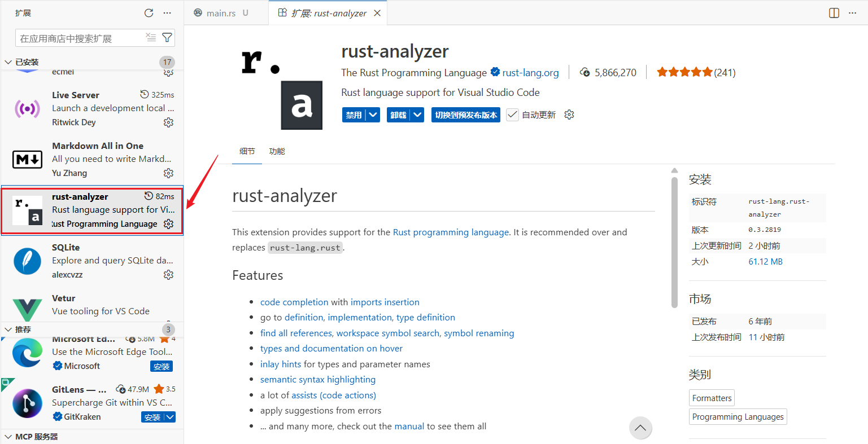Follow the code completion link

tap(294, 302)
